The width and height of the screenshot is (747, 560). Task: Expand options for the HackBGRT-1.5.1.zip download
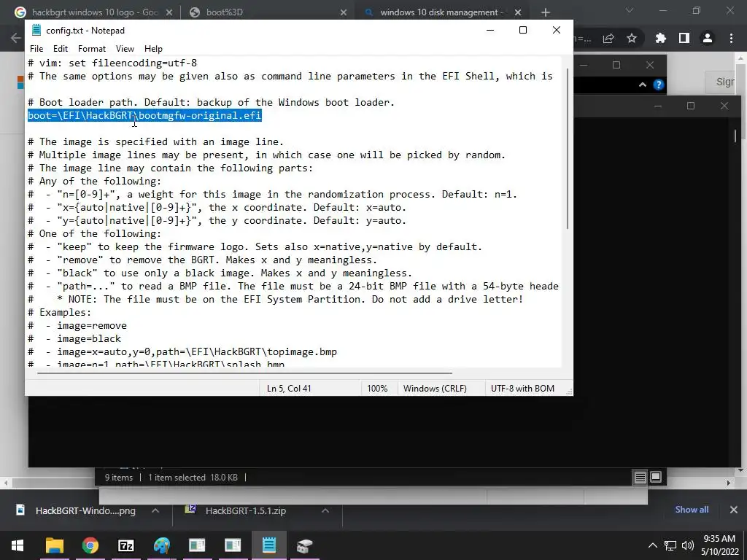point(325,510)
